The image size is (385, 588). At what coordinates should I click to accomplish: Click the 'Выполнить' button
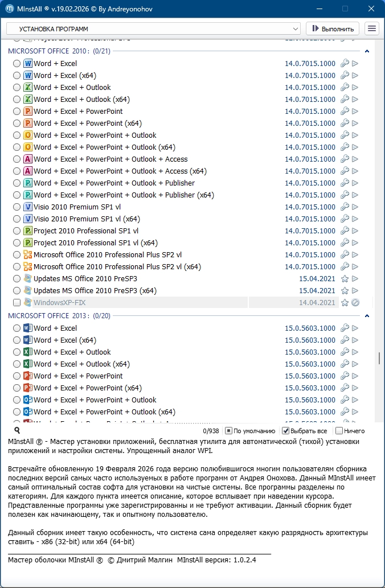coord(333,29)
